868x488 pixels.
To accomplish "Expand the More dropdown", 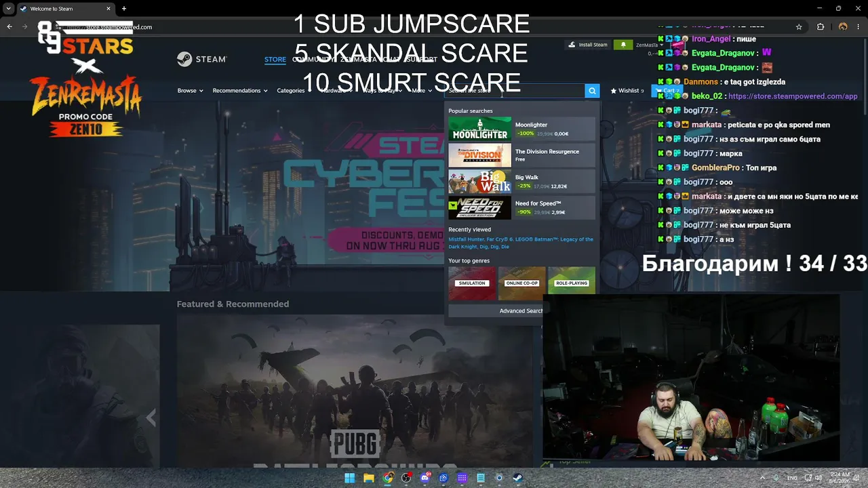I will pyautogui.click(x=421, y=91).
